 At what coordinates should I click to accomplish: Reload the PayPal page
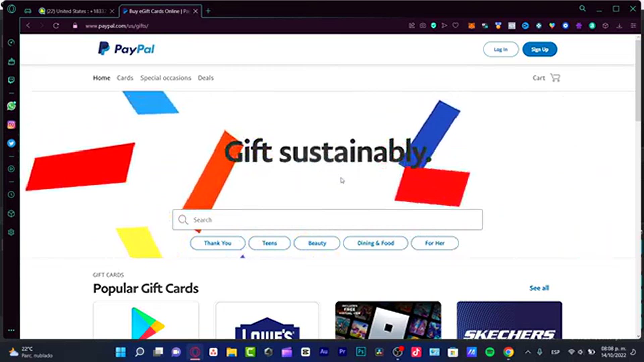pyautogui.click(x=56, y=26)
